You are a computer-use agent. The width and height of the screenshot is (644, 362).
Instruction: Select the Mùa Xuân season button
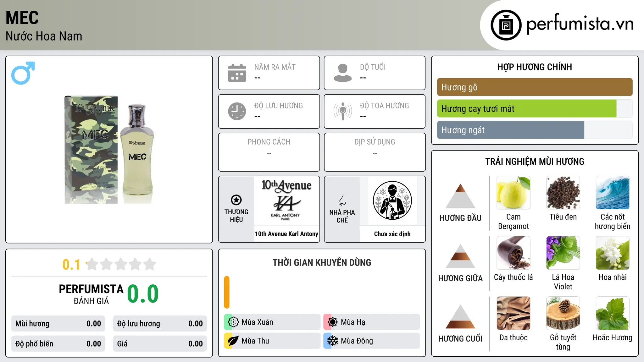click(x=272, y=322)
